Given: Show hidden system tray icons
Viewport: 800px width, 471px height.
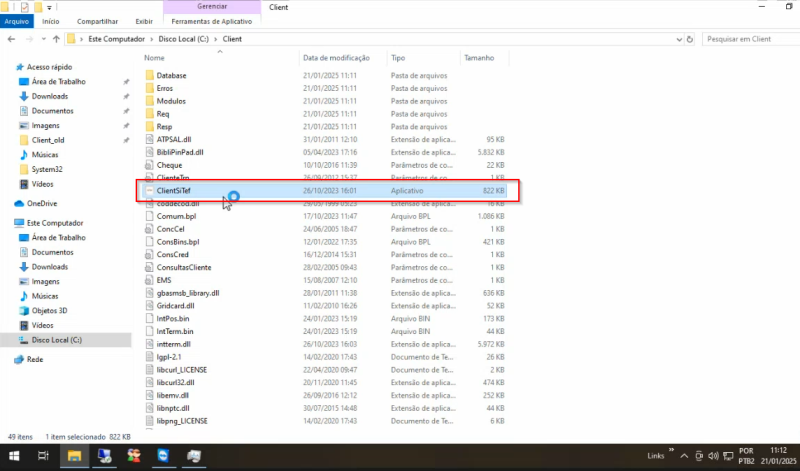Looking at the screenshot, I should pyautogui.click(x=684, y=456).
